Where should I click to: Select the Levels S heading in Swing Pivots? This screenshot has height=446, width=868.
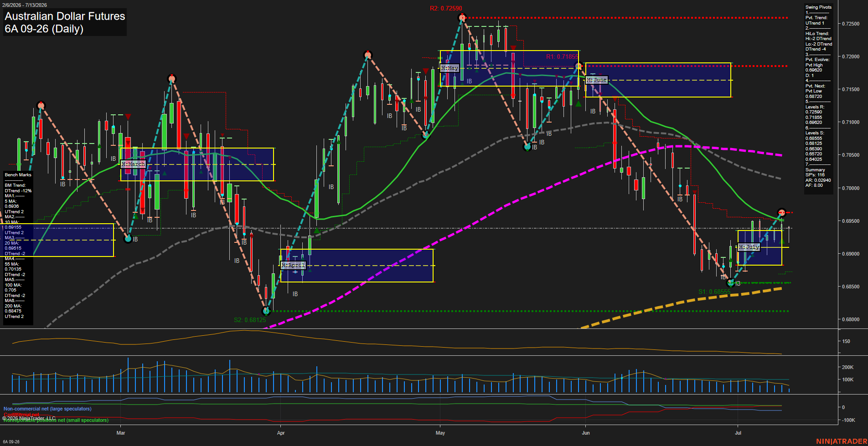815,133
